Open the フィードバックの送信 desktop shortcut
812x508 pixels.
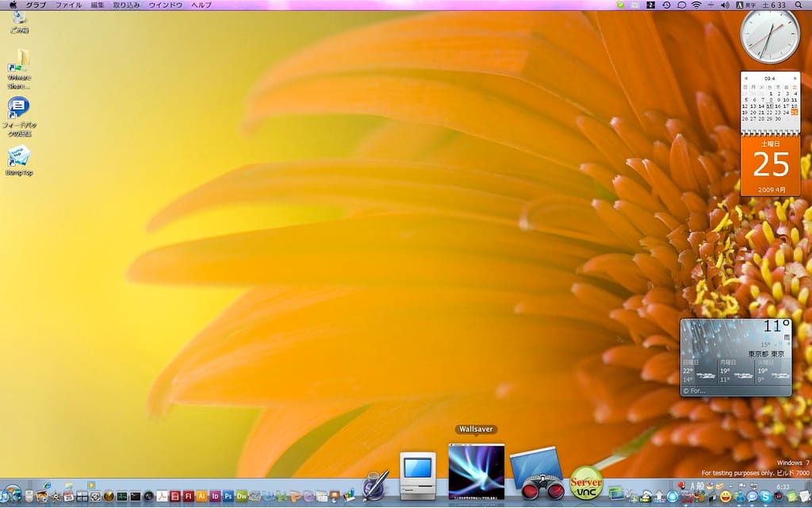tap(19, 117)
